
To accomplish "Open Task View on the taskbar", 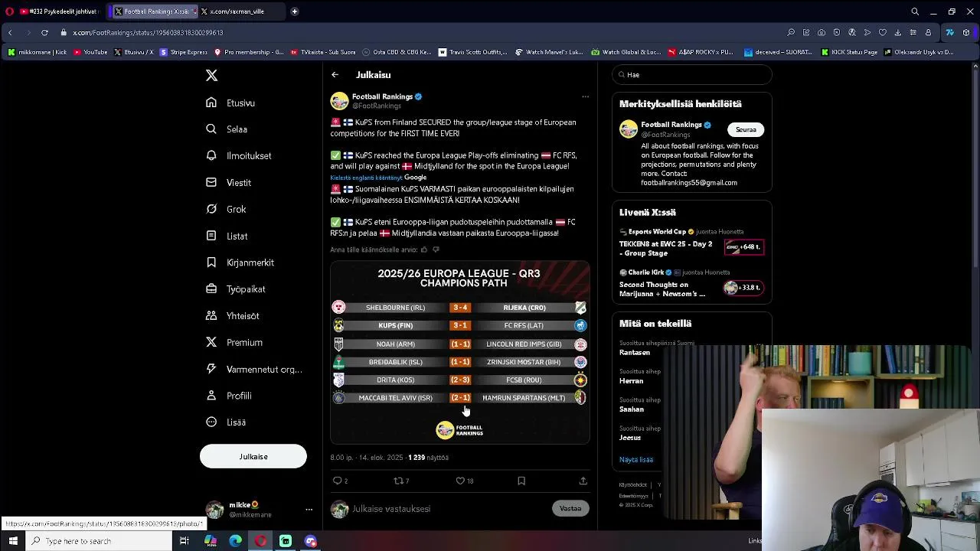I will 185,541.
